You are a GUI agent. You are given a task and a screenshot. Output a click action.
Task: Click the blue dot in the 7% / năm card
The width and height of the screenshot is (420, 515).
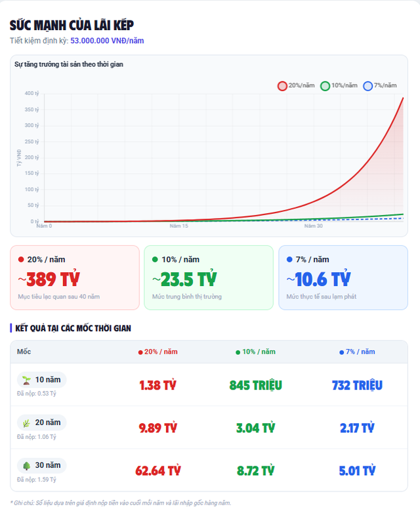point(289,260)
